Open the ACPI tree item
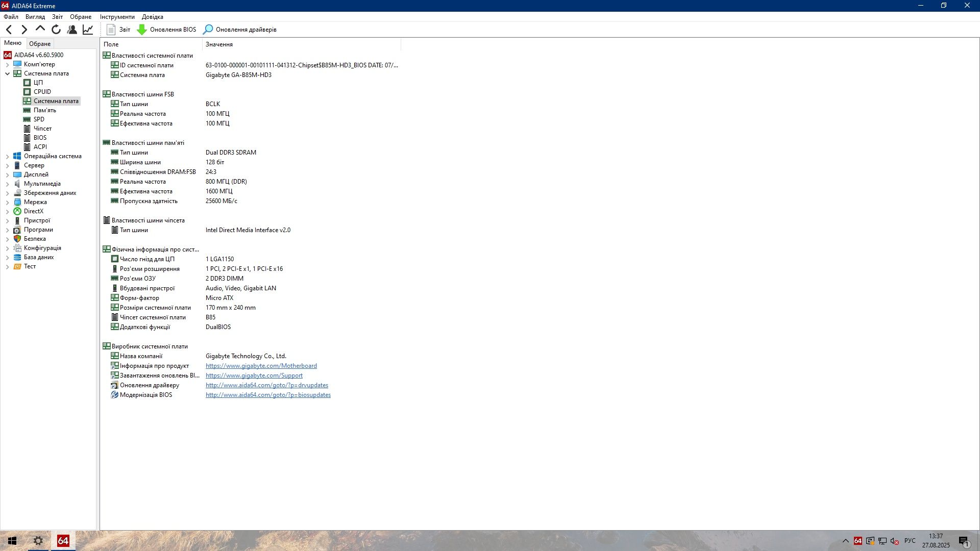The height and width of the screenshot is (551, 980). [40, 147]
